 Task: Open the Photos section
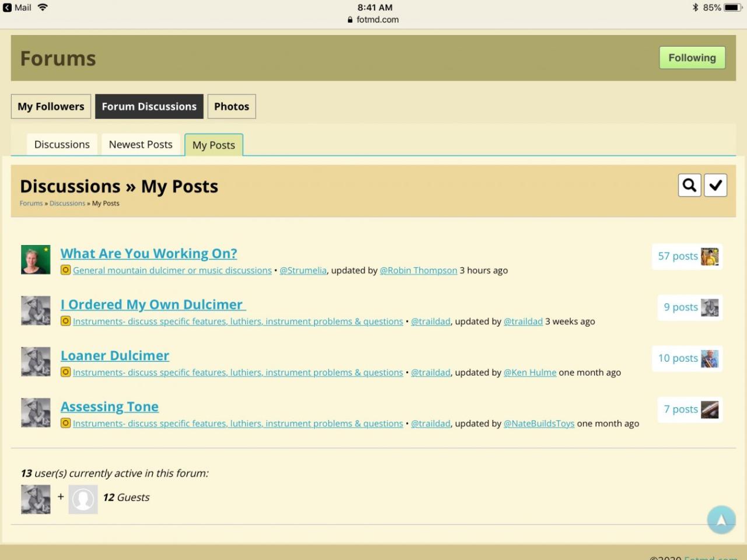(x=231, y=107)
